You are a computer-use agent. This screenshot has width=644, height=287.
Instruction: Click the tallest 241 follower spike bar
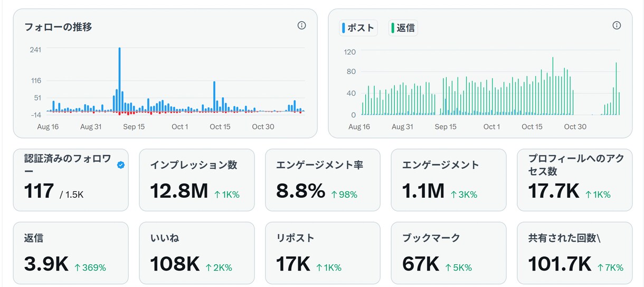[x=119, y=79]
